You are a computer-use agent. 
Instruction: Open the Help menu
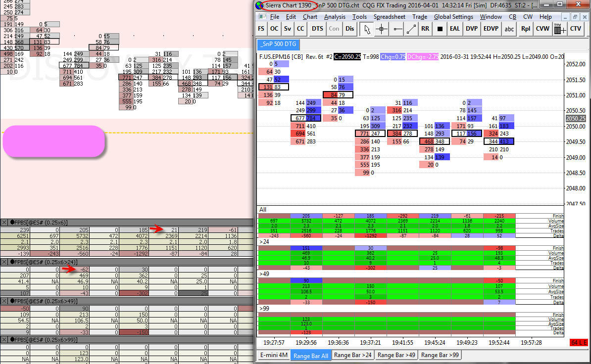pyautogui.click(x=545, y=17)
